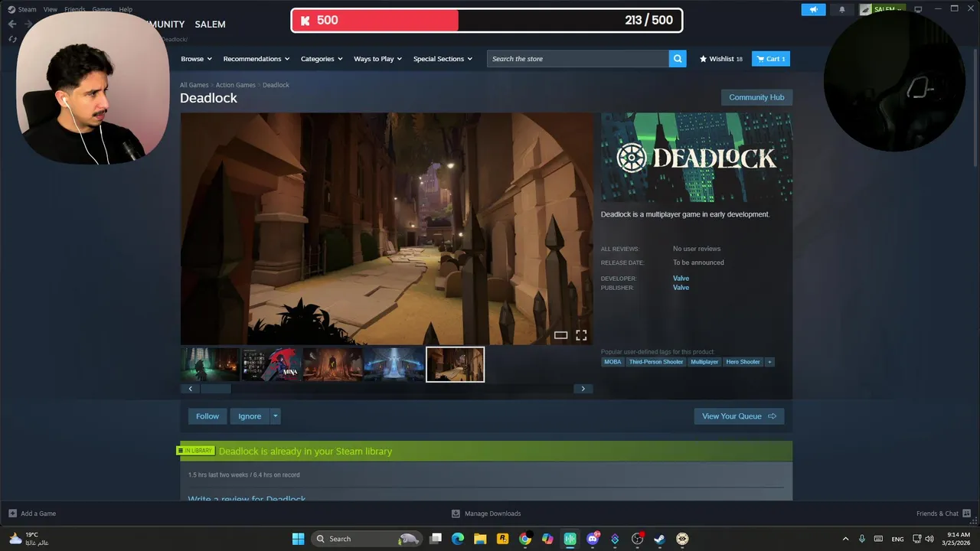
Task: Click Add a Game
Action: coord(32,514)
